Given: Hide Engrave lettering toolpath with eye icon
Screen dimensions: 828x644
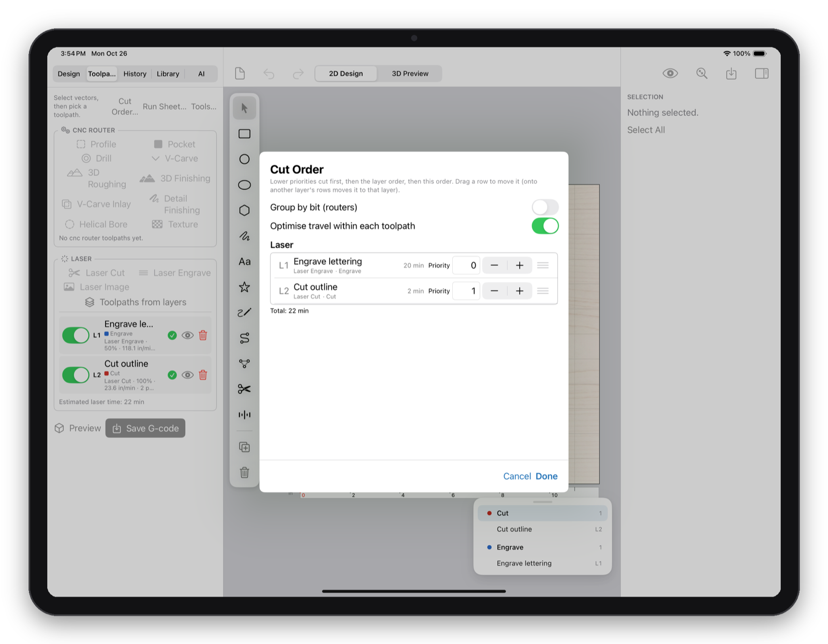Looking at the screenshot, I should click(x=187, y=335).
